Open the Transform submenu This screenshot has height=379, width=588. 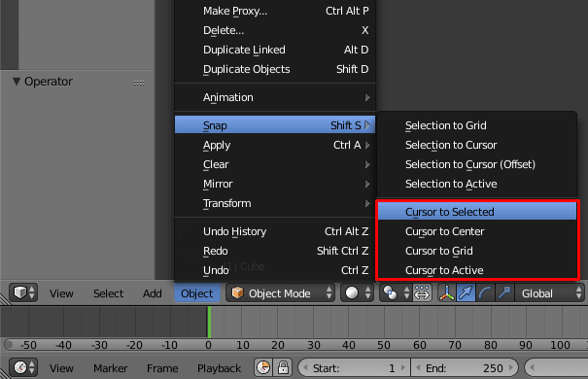[275, 203]
